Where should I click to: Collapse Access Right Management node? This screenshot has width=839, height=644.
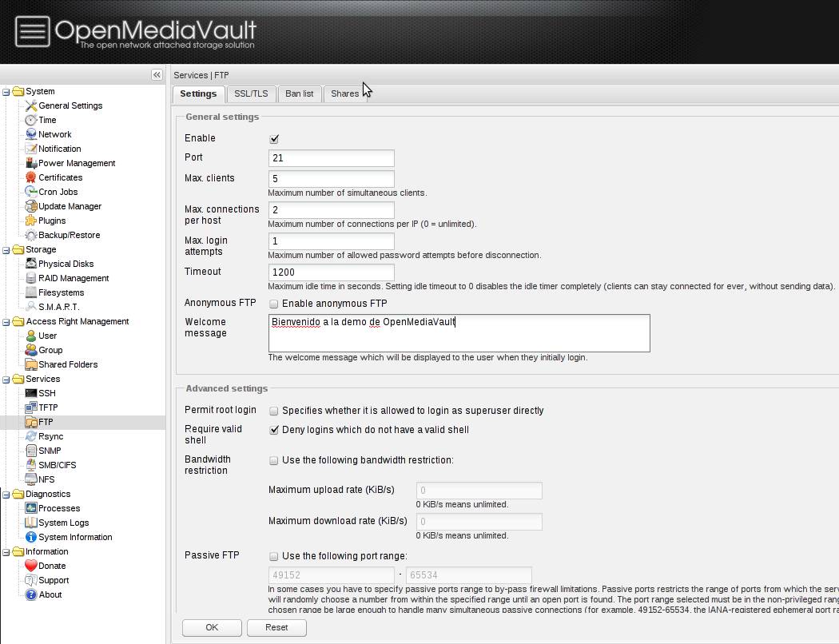tap(6, 322)
